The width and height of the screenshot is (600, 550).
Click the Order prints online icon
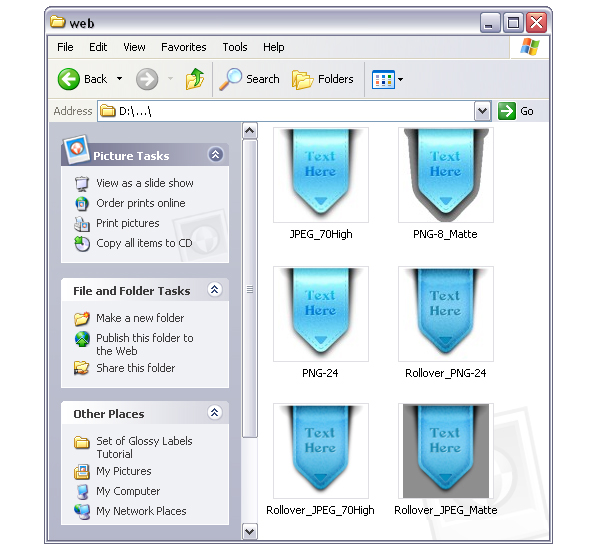82,204
